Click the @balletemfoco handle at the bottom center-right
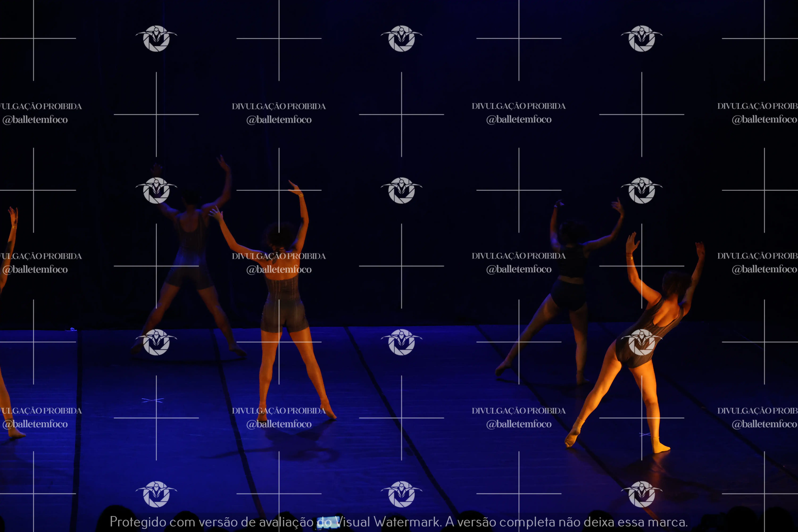The image size is (798, 532). pos(519,424)
